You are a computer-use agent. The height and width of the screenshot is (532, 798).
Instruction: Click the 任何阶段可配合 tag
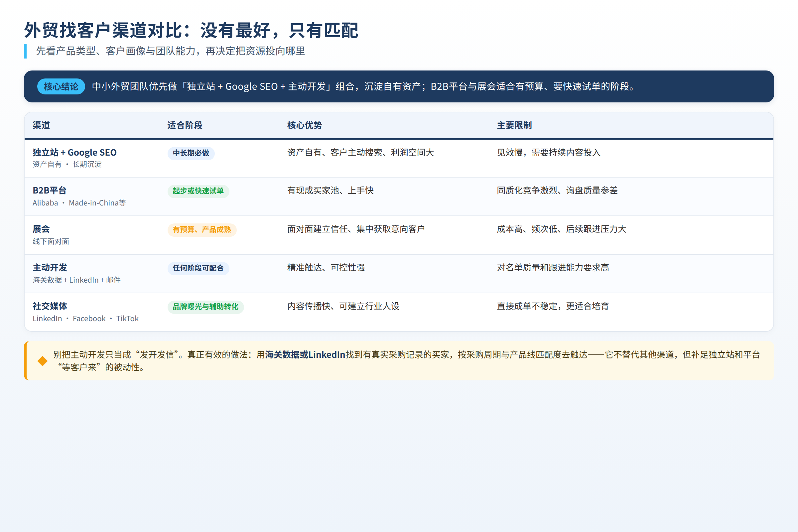(x=198, y=268)
